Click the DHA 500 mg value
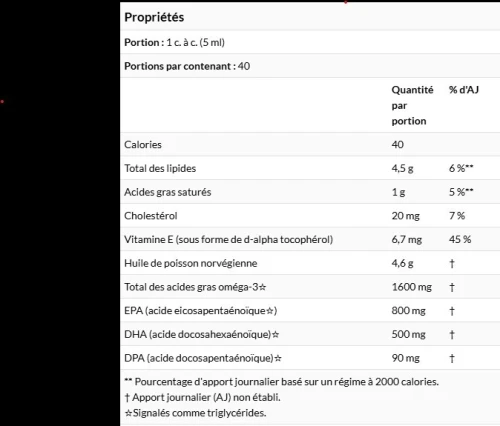This screenshot has height=426, width=500. 408,334
